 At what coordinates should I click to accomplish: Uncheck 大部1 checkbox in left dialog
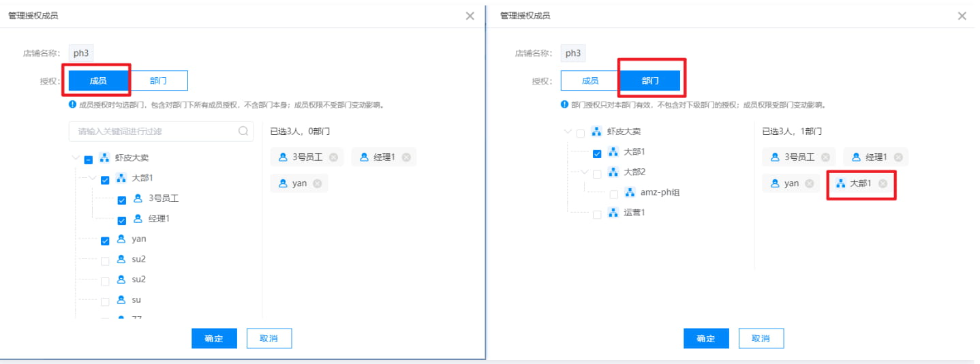point(105,181)
